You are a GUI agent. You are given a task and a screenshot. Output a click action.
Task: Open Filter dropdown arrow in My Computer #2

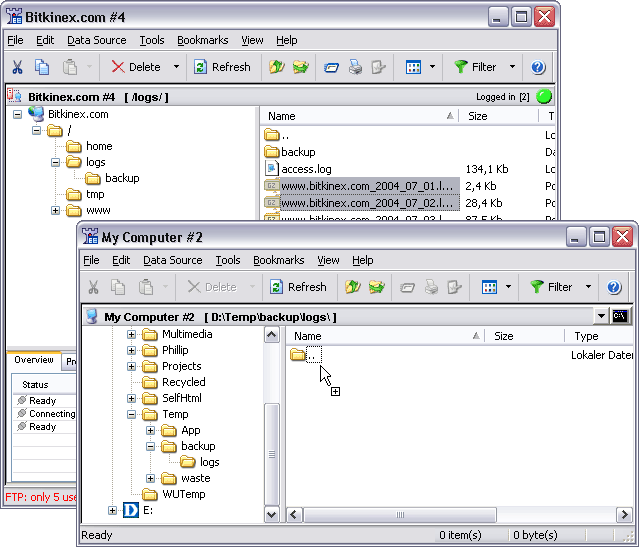pos(588,287)
